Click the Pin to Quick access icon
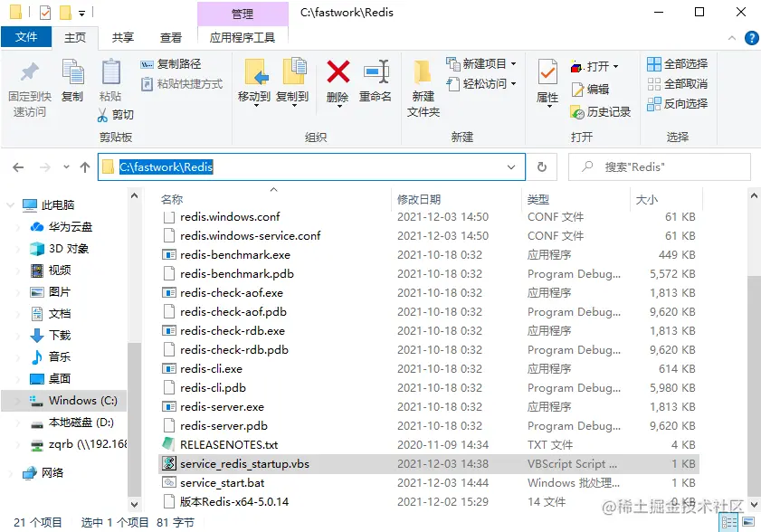 point(30,72)
